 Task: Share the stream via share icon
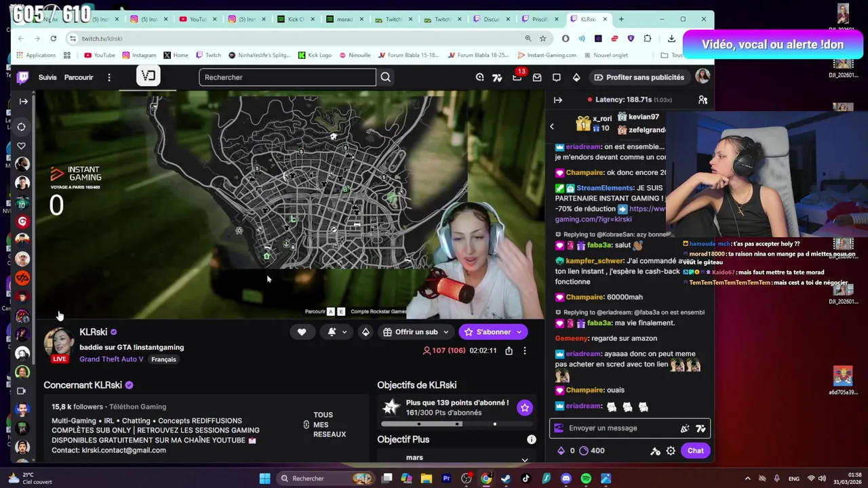coord(509,350)
